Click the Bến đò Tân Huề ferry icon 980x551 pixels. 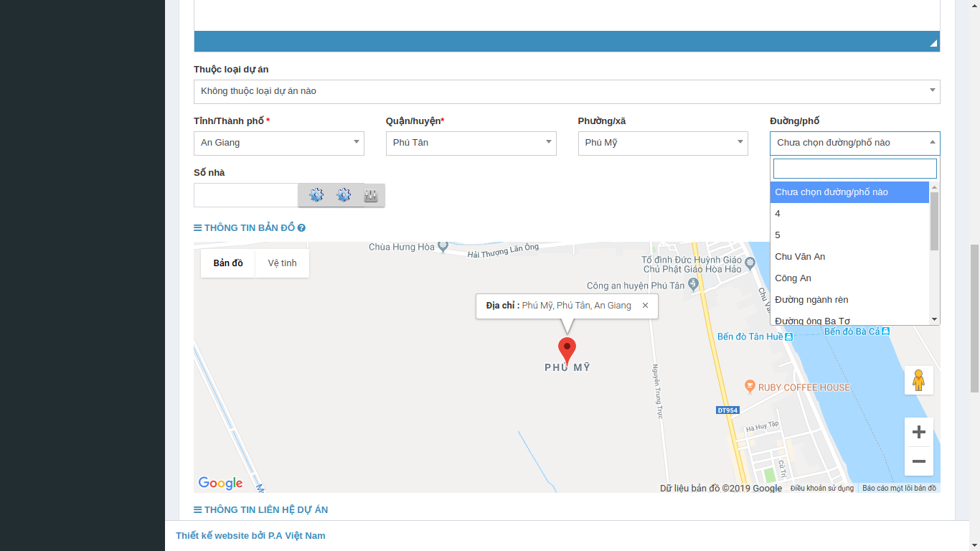(x=788, y=336)
